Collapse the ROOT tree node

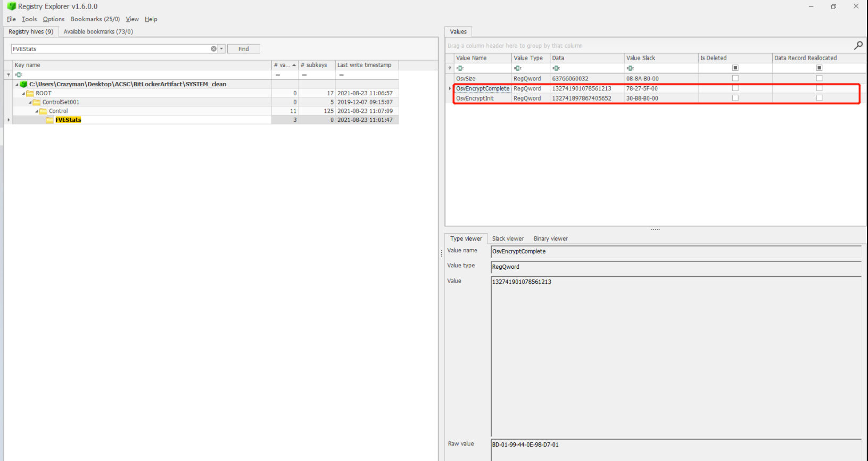[23, 93]
